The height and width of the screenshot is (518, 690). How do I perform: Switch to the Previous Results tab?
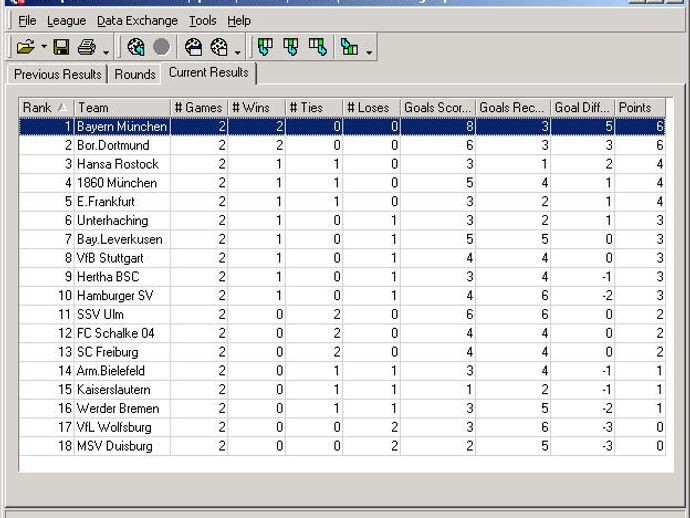tap(58, 74)
